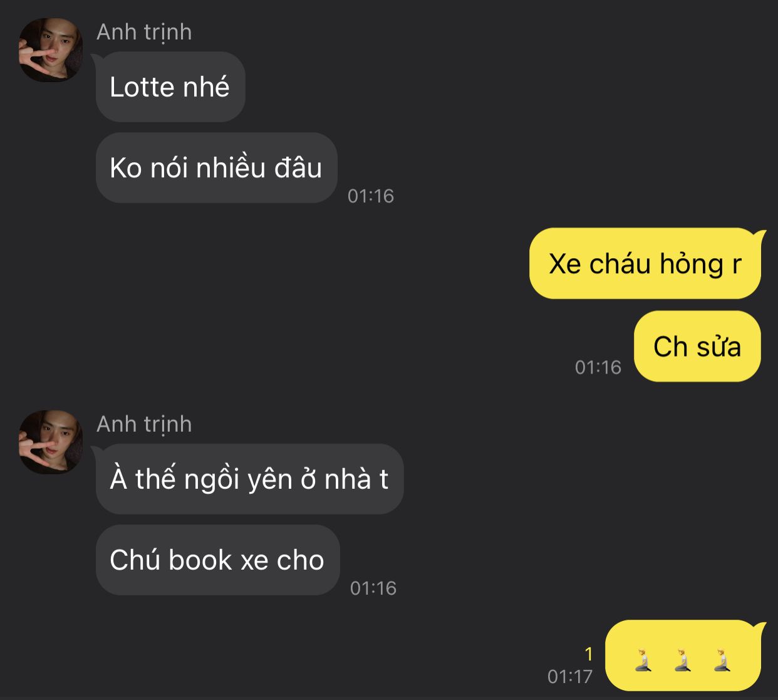Click the Anh trịnh name above 'À thế ngồi'

pyautogui.click(x=144, y=424)
